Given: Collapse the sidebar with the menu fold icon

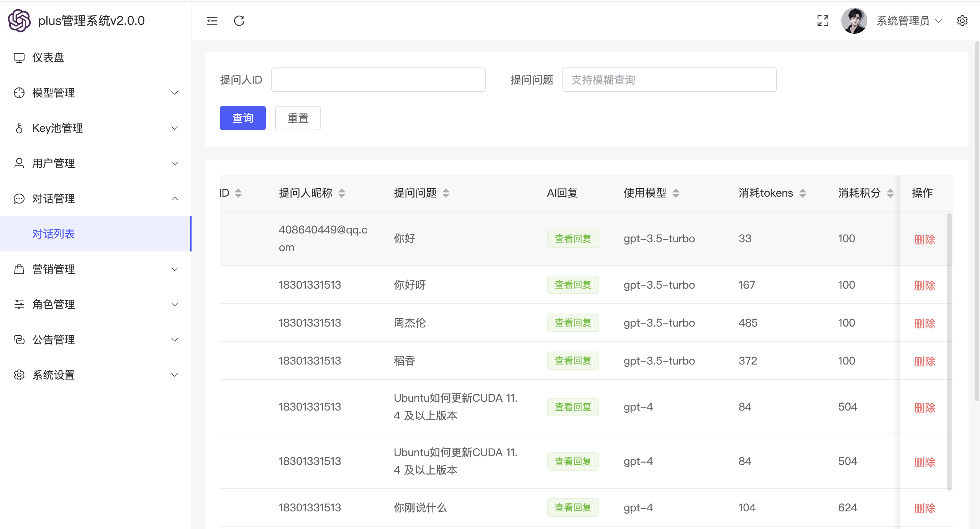Looking at the screenshot, I should click(x=212, y=21).
